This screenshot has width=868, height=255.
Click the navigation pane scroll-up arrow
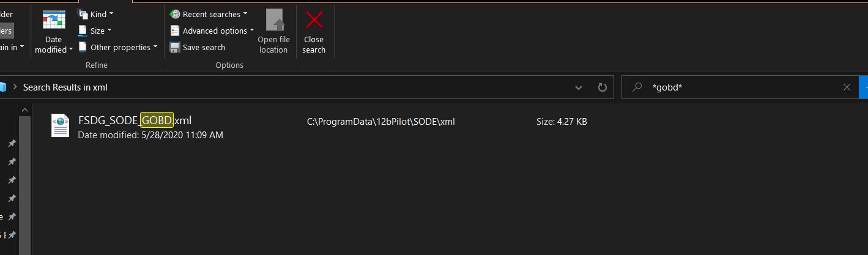pos(25,110)
